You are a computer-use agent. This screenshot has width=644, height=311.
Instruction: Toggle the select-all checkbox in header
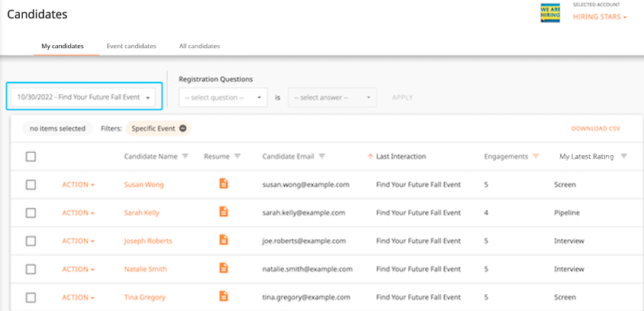point(31,157)
